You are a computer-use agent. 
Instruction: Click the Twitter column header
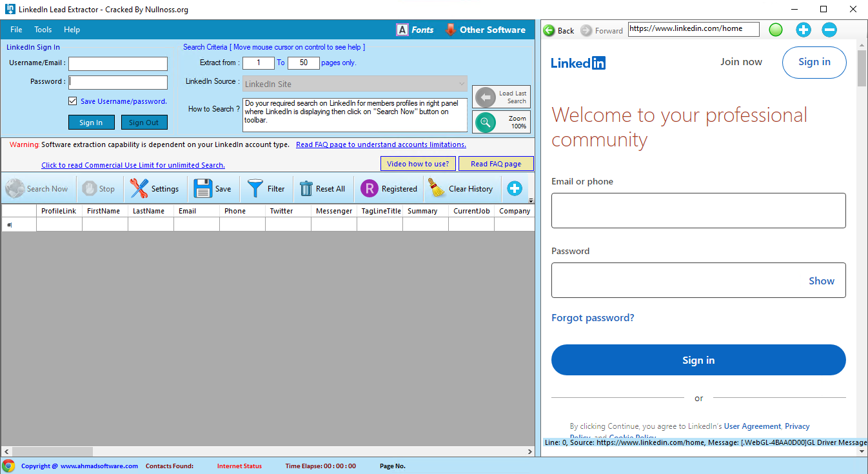[288, 211]
